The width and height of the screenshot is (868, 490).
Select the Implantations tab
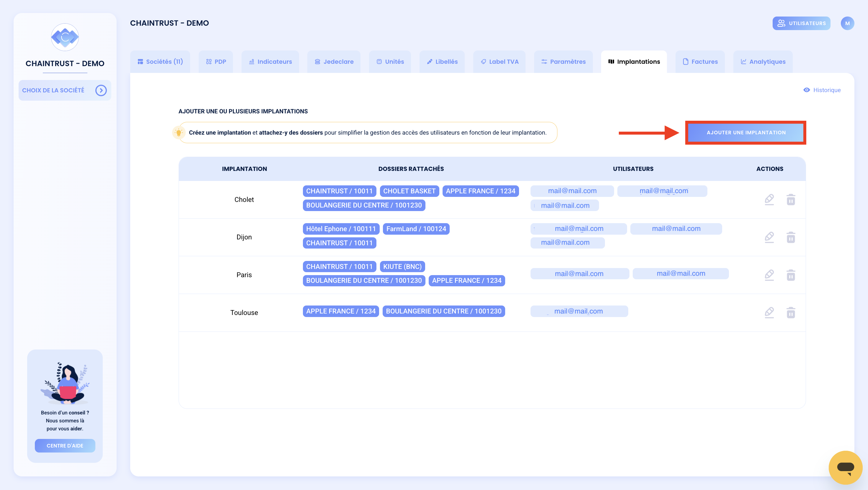click(634, 62)
